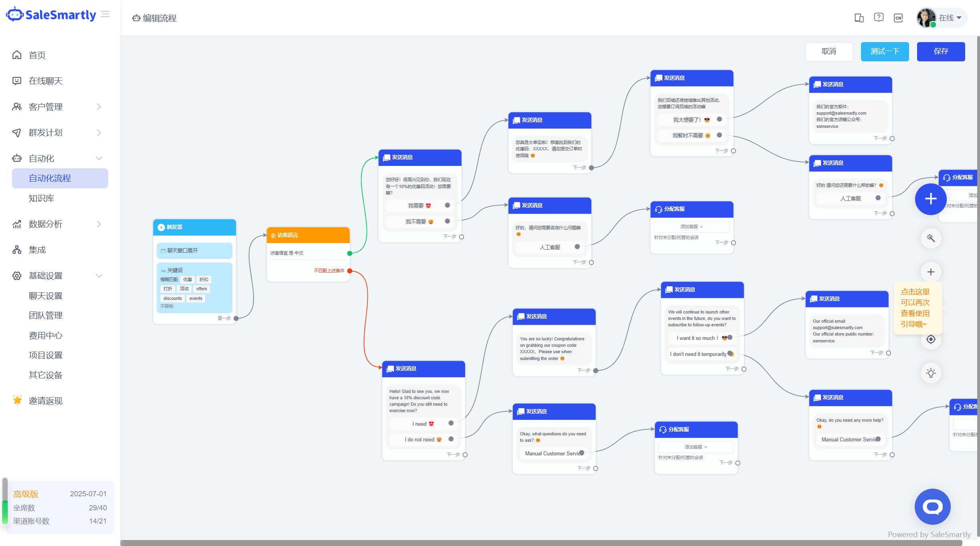
Task: Click 我不需要 reply button option
Action: (419, 222)
